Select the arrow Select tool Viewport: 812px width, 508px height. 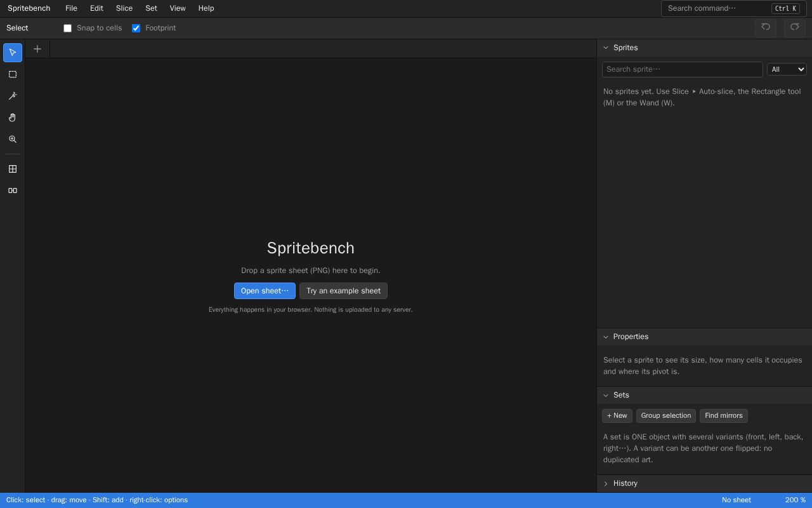pos(13,53)
